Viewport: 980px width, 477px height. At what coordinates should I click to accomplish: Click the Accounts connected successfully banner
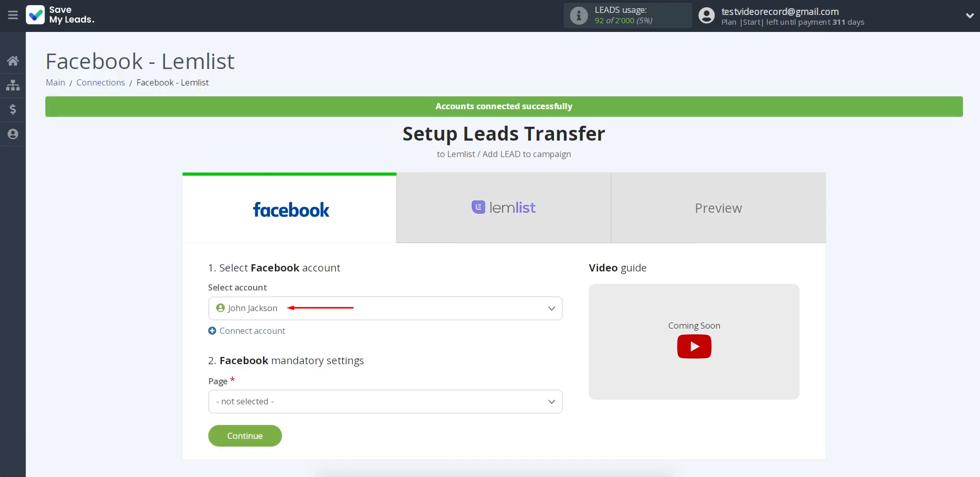pos(504,106)
